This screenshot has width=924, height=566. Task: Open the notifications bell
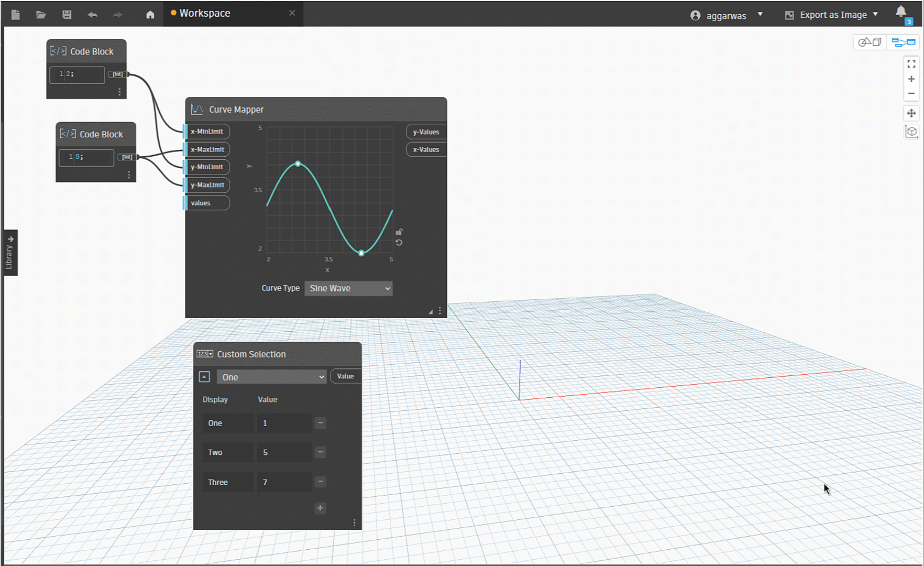901,12
